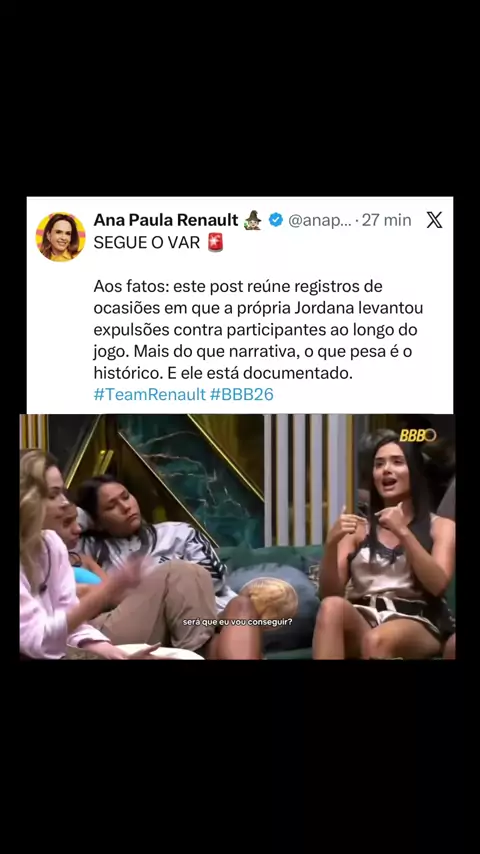
Task: Click the 27 min timestamp
Action: (386, 220)
